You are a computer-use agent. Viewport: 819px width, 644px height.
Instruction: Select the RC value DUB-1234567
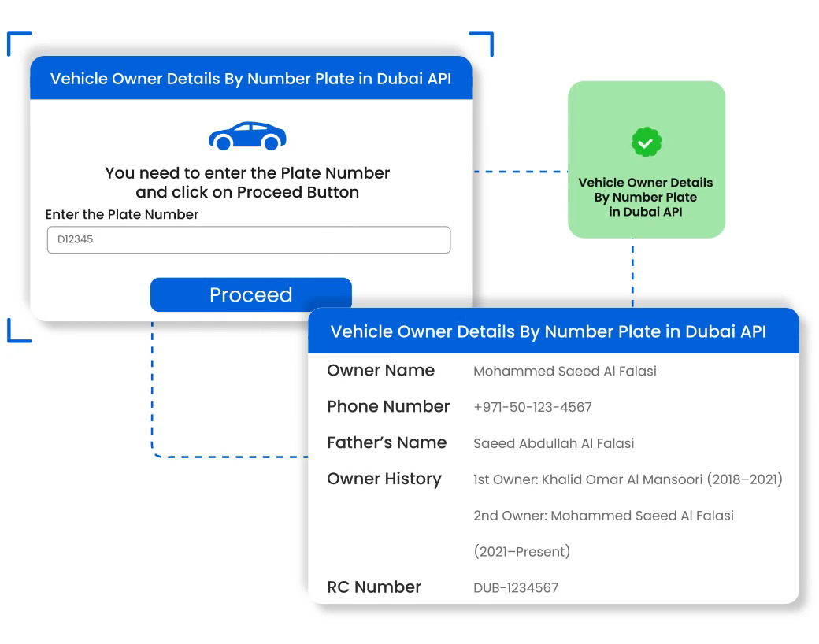pos(516,588)
